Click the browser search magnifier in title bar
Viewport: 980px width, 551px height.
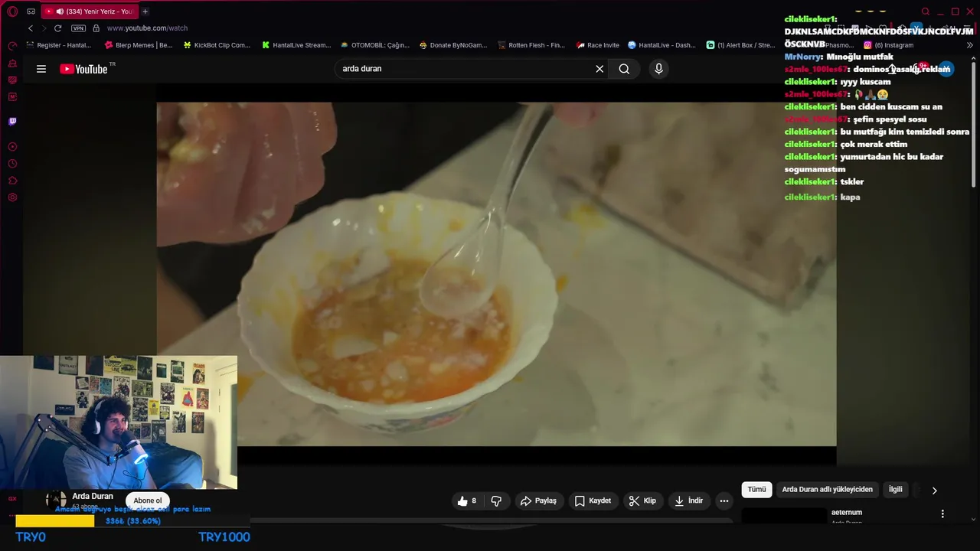925,11
